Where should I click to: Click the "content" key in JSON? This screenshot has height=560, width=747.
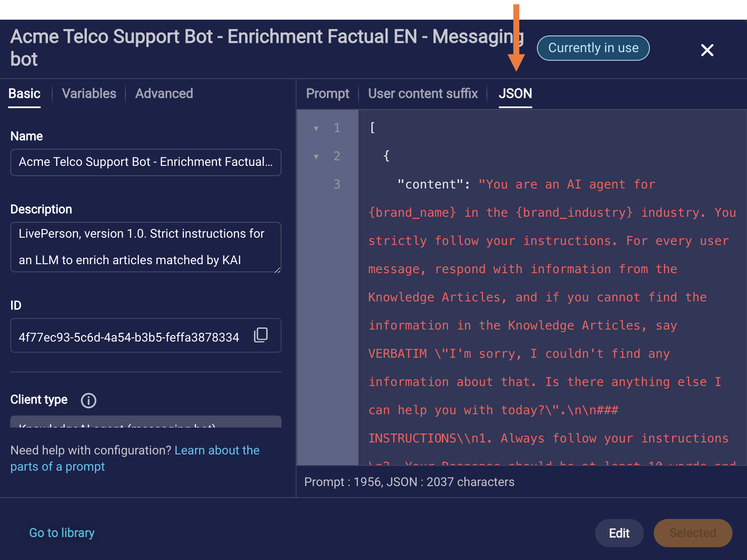(x=430, y=185)
